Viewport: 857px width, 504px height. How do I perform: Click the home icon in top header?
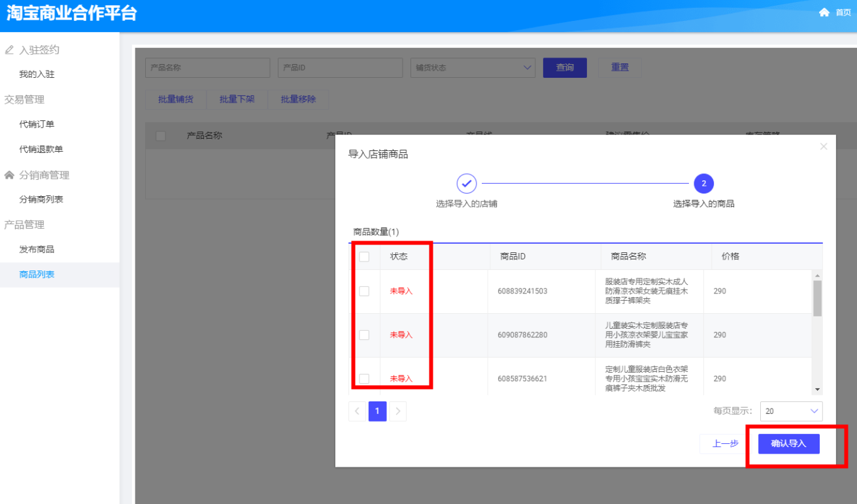tap(824, 12)
